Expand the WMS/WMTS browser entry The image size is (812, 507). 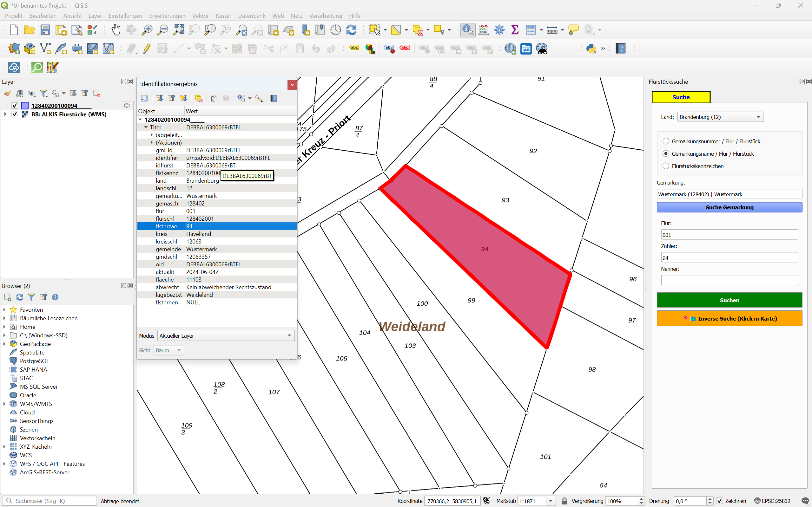pyautogui.click(x=4, y=404)
